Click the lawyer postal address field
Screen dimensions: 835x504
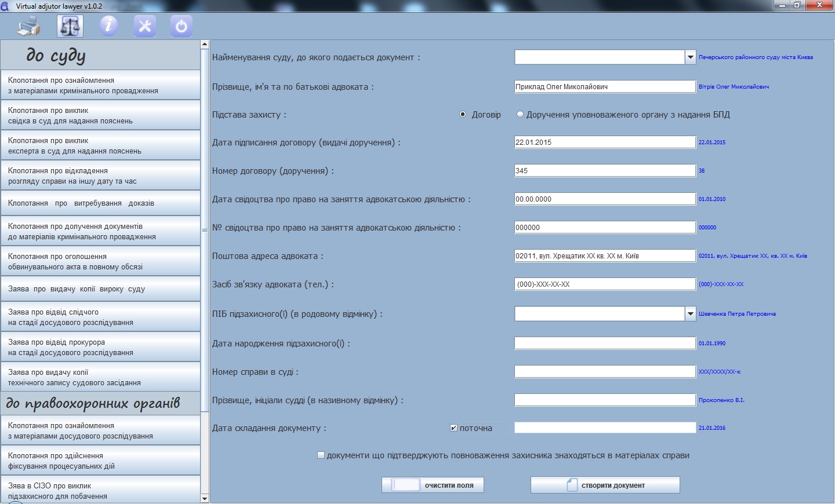tap(605, 256)
